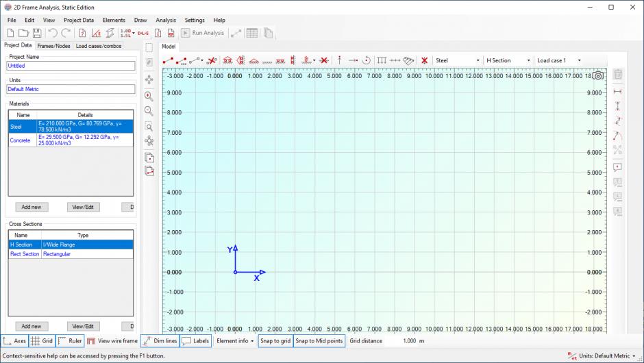Click the Redo arrow icon
This screenshot has width=644, height=363.
(66, 33)
